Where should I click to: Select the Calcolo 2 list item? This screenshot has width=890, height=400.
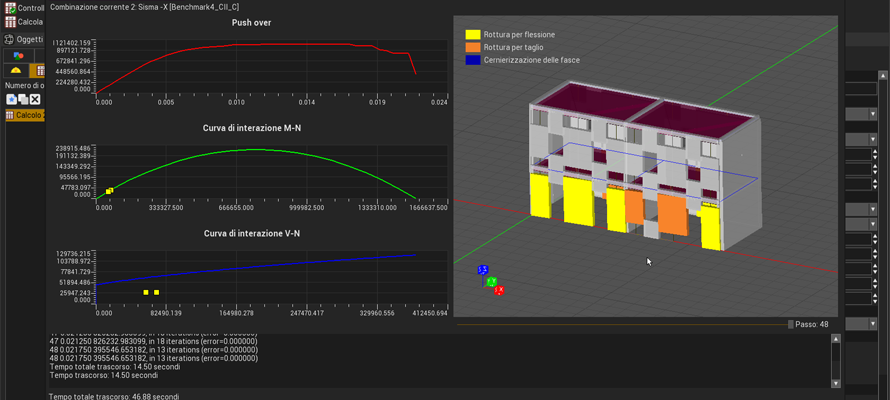pos(26,115)
